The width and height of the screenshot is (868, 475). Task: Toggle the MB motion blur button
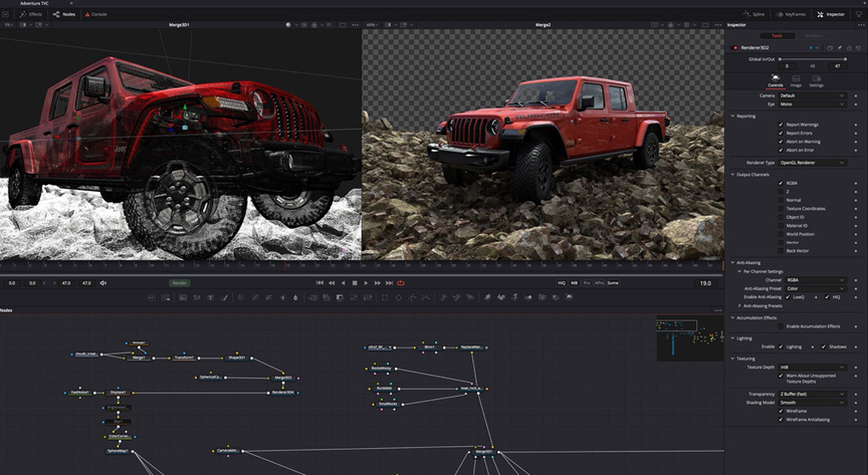click(x=574, y=283)
